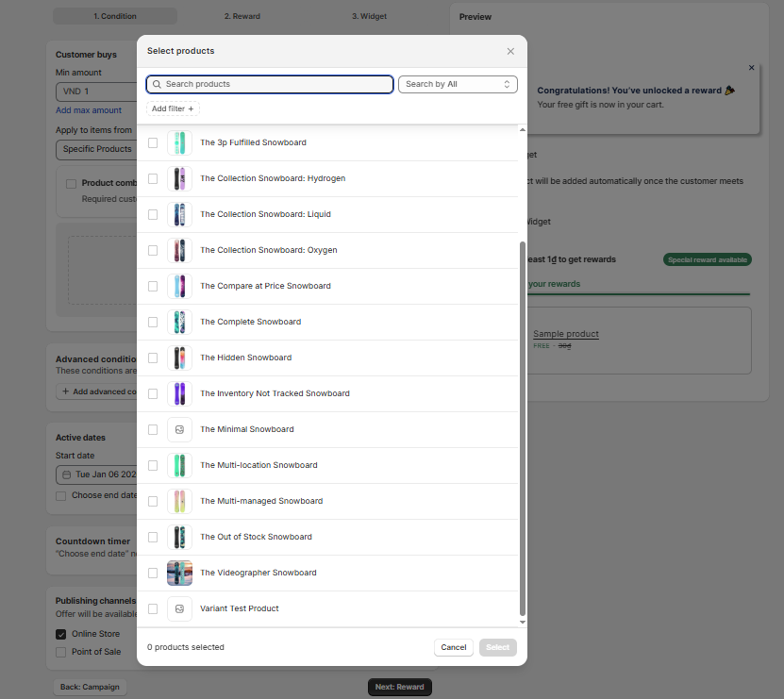
Task: Switch to the 2. Reward step tab
Action: [242, 16]
